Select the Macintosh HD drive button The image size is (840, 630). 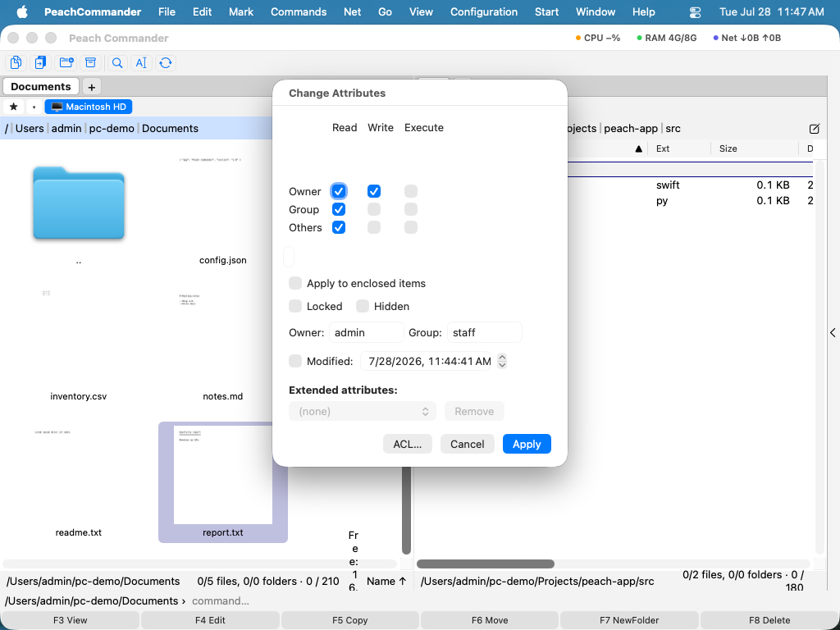coord(89,107)
